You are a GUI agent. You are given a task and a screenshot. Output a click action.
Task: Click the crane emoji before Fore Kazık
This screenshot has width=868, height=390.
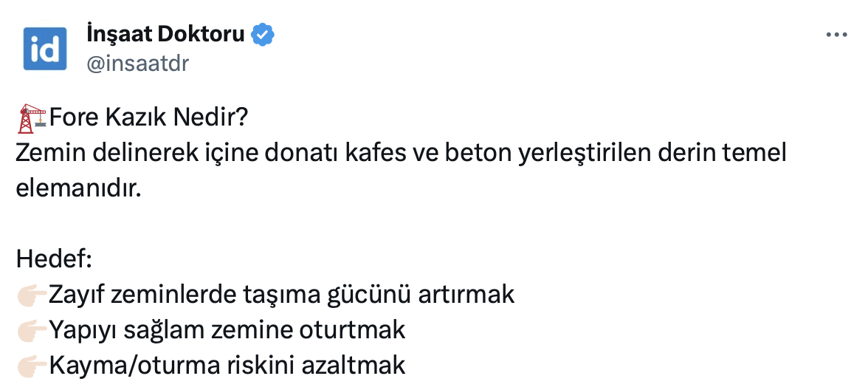coord(32,117)
